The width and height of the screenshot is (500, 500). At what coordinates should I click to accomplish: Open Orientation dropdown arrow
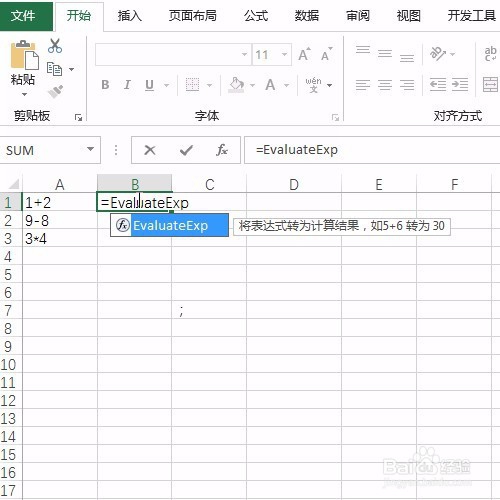(x=452, y=54)
